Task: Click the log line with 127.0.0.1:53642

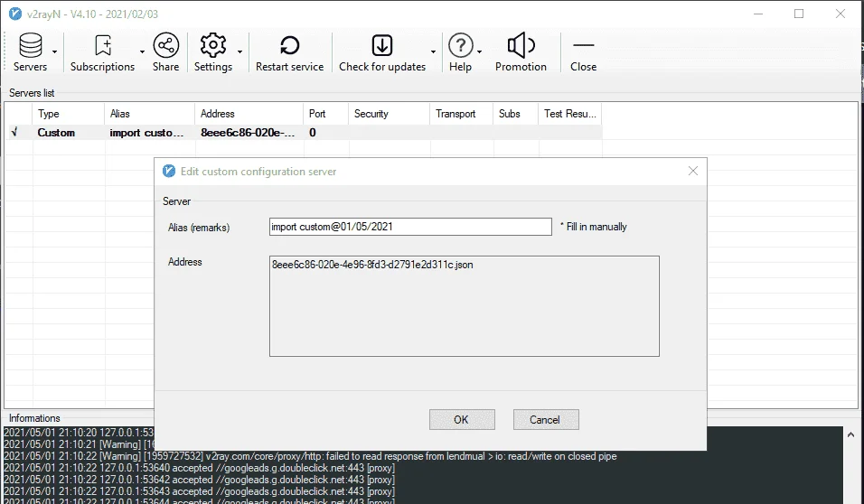Action: tap(199, 480)
